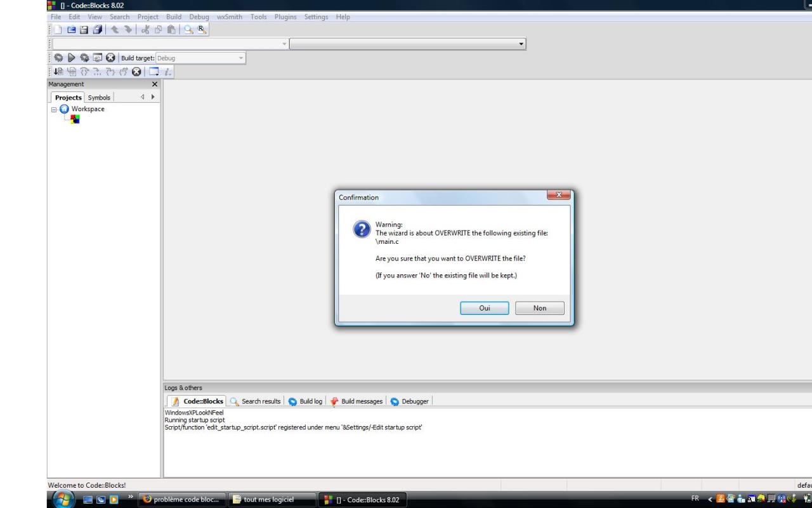Click the Windows Start orb
Image resolution: width=812 pixels, height=508 pixels.
[63, 498]
